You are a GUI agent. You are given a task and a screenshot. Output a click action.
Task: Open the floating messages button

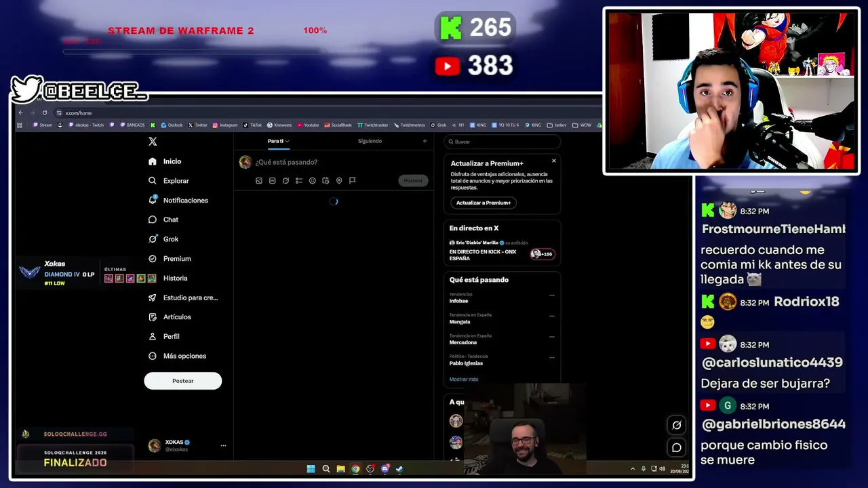[x=676, y=447]
